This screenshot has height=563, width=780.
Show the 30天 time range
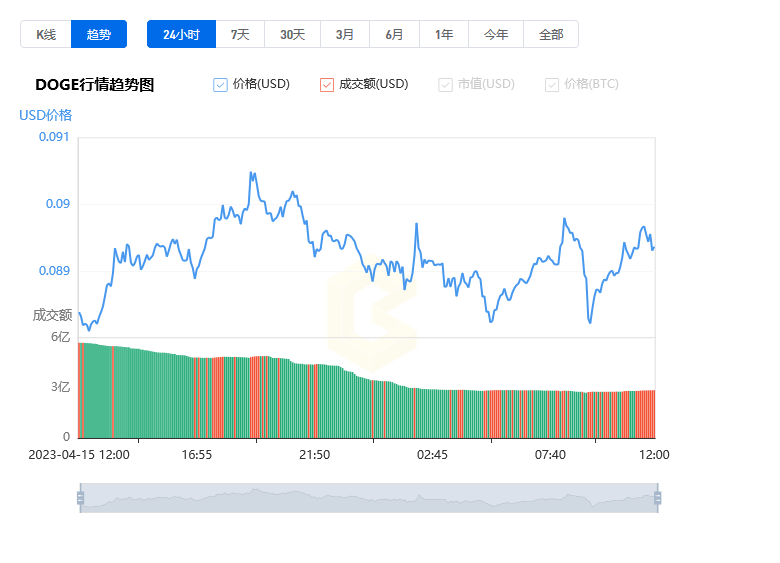[292, 34]
